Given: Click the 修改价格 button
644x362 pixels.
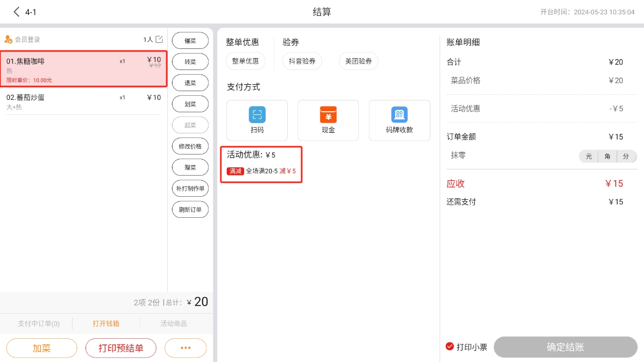Looking at the screenshot, I should 190,146.
